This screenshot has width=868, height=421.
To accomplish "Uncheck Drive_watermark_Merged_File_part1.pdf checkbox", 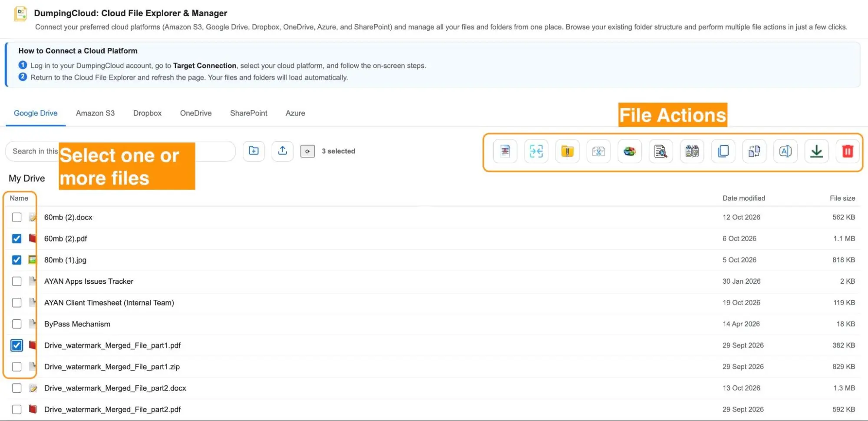I will click(17, 345).
